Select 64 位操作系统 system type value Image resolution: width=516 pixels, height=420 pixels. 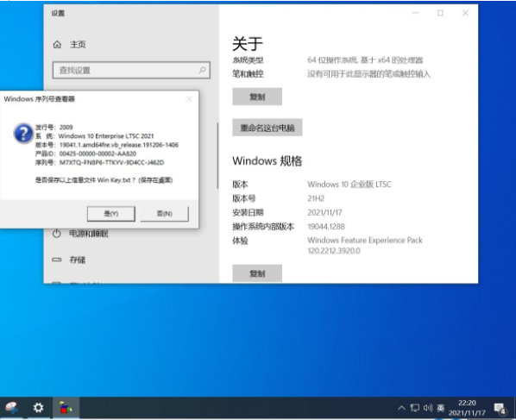coord(365,60)
